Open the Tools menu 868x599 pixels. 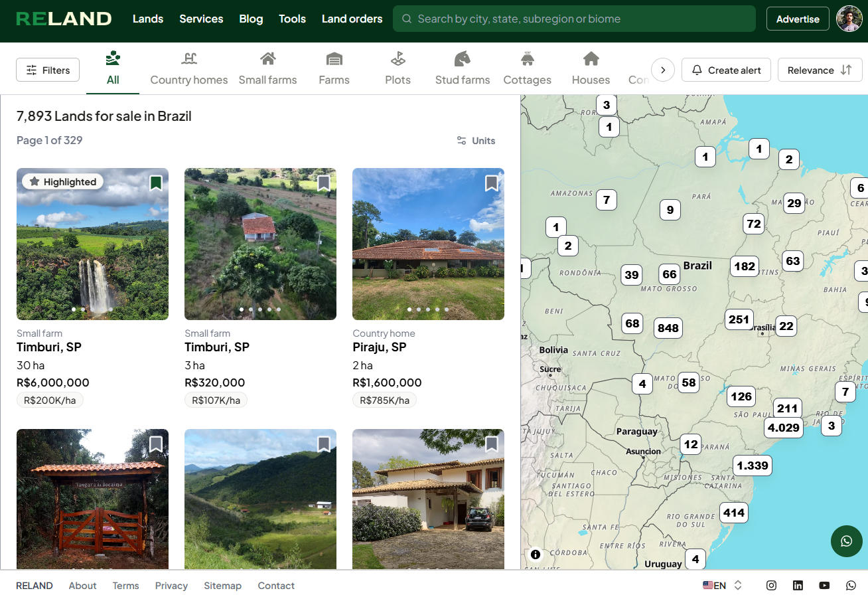point(292,19)
